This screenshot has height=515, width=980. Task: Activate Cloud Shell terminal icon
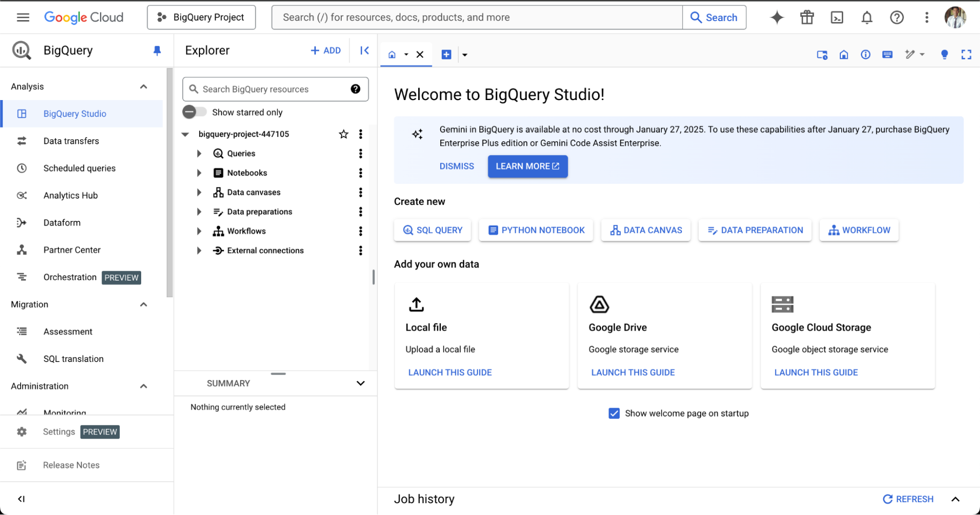[x=837, y=18]
